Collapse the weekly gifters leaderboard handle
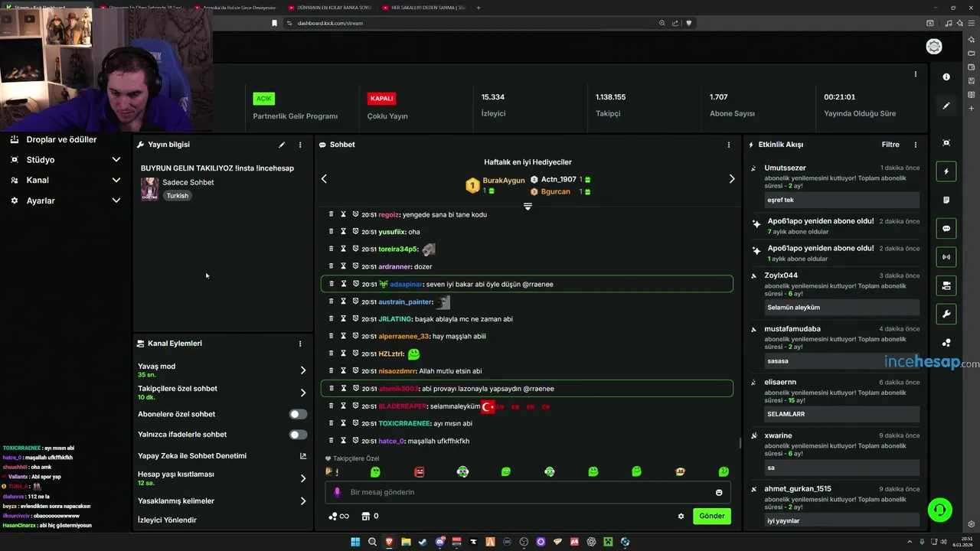The height and width of the screenshot is (551, 980). pos(528,207)
